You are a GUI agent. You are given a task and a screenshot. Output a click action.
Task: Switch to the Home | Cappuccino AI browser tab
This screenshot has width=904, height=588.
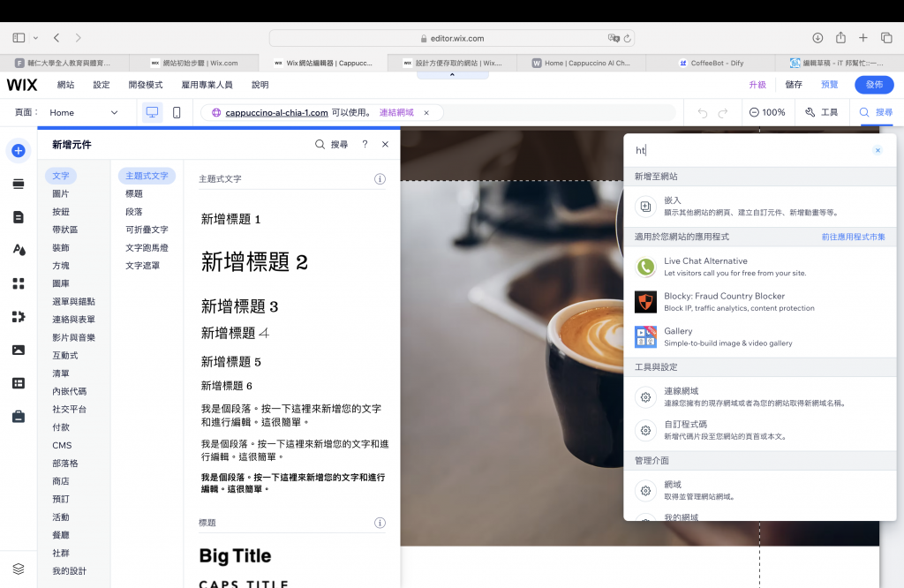[581, 63]
